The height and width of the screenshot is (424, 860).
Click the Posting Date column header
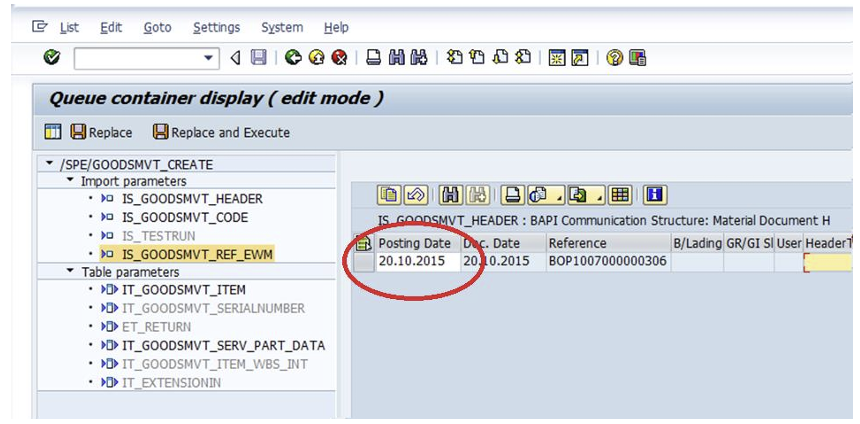point(417,243)
